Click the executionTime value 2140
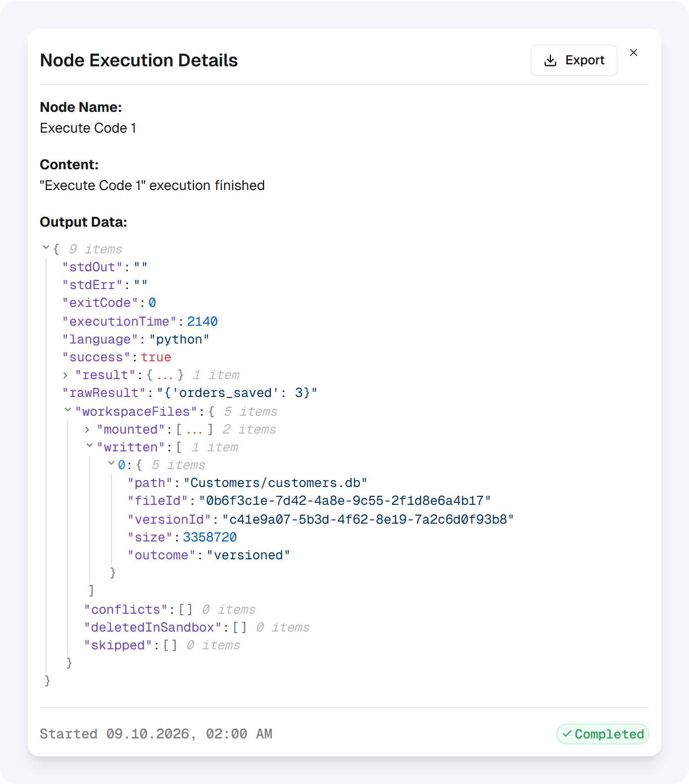 (x=202, y=322)
